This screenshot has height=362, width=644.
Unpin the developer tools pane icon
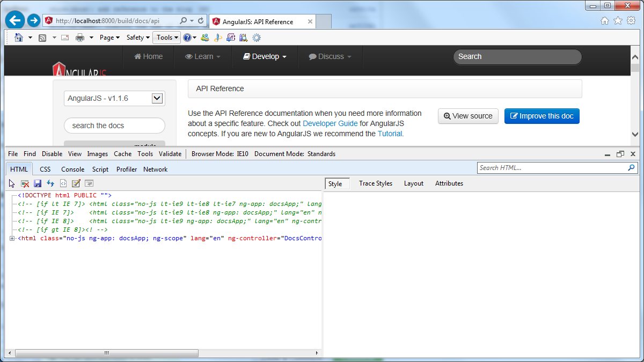620,154
